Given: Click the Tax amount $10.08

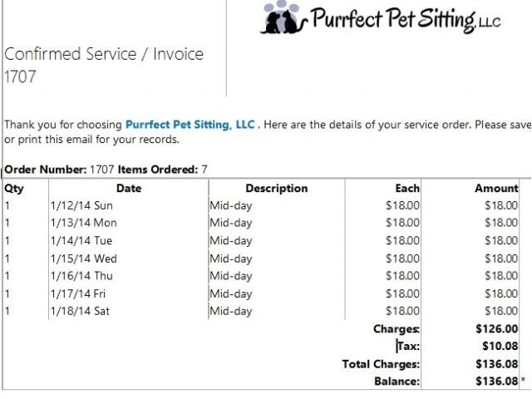Looking at the screenshot, I should [x=500, y=346].
